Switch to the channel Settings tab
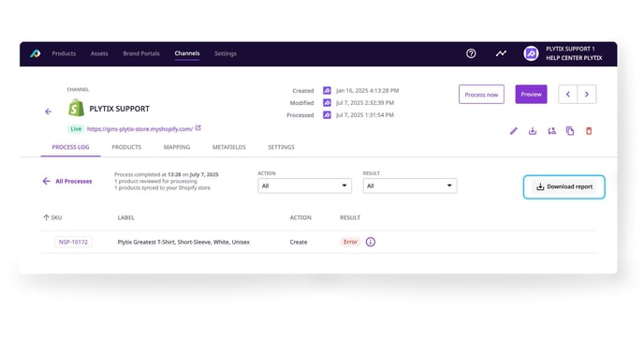The width and height of the screenshot is (644, 341). (282, 147)
